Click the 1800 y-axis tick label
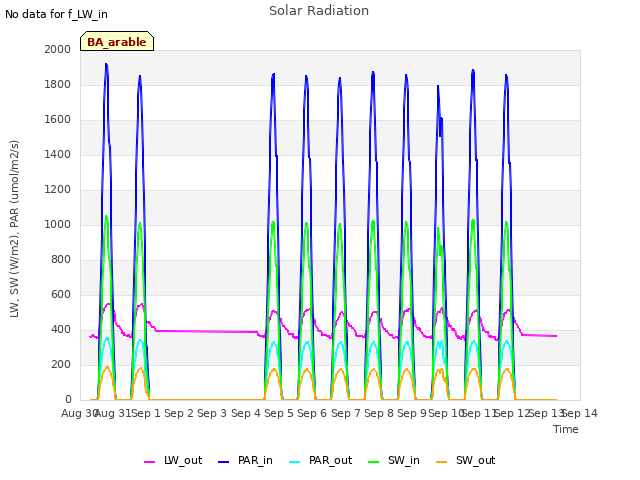This screenshot has height=480, width=640. (58, 84)
